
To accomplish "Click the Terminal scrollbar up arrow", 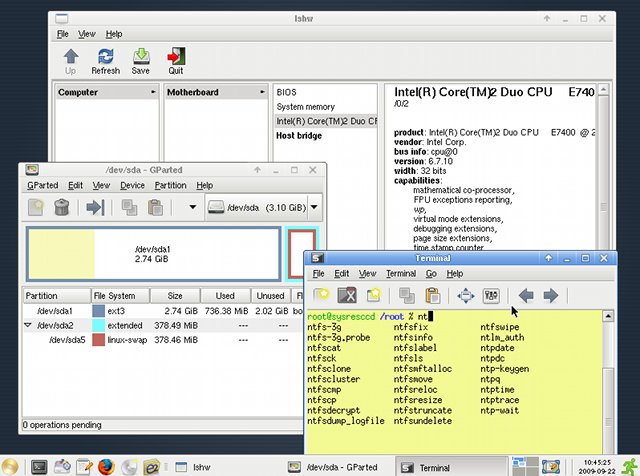I will (x=608, y=316).
